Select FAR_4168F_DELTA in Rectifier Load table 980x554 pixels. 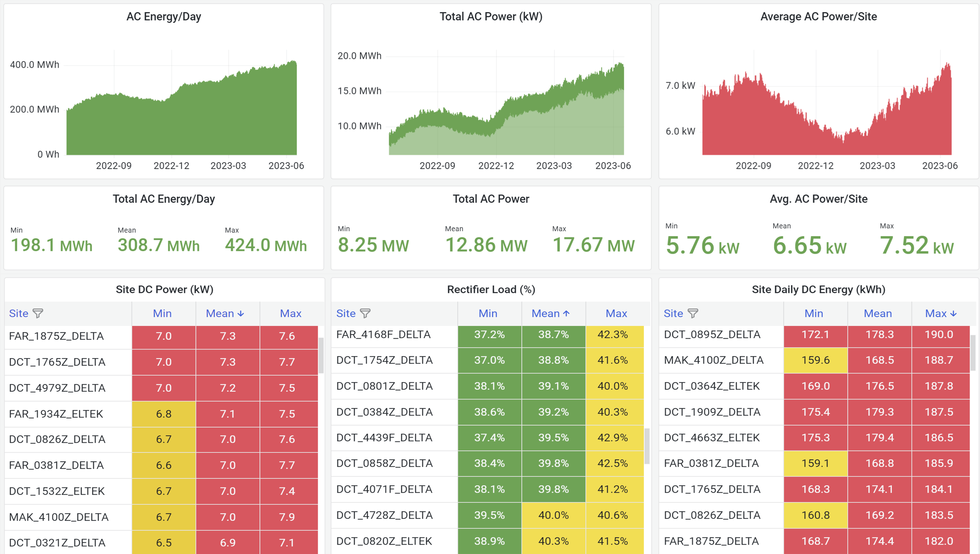pyautogui.click(x=383, y=335)
